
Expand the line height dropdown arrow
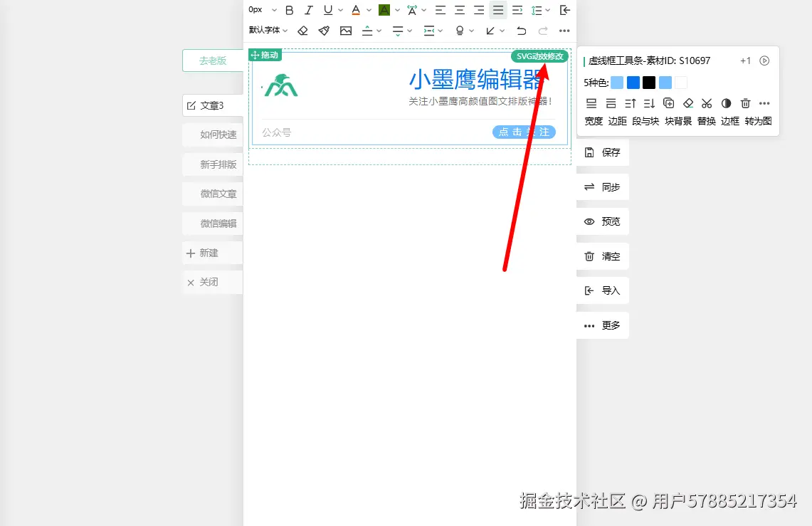pyautogui.click(x=548, y=10)
